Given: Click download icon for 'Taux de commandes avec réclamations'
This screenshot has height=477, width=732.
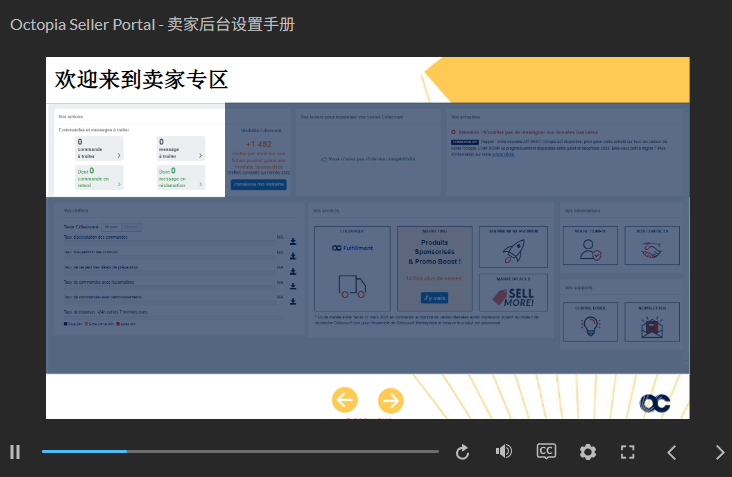Looking at the screenshot, I should pyautogui.click(x=293, y=286).
